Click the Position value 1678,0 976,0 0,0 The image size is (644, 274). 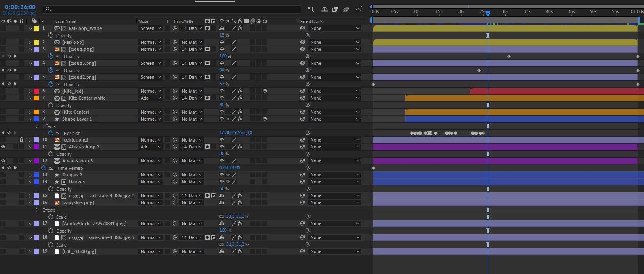(x=236, y=133)
